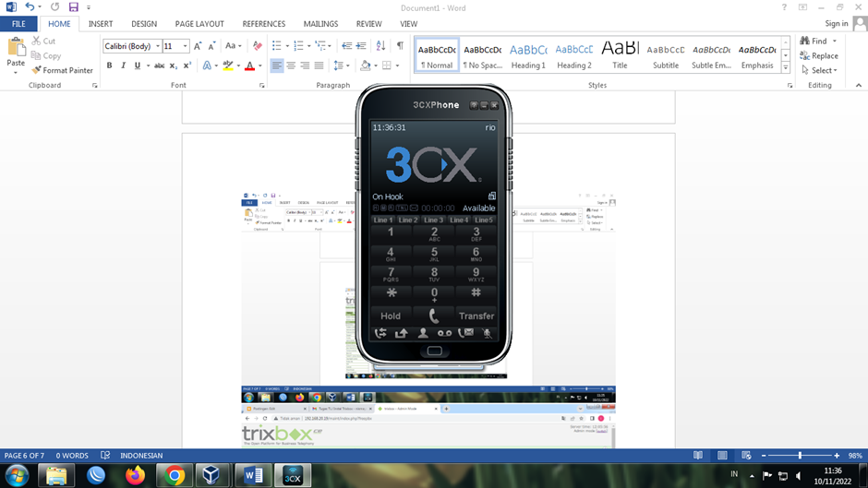Click the Shrink Font icon

coord(211,46)
